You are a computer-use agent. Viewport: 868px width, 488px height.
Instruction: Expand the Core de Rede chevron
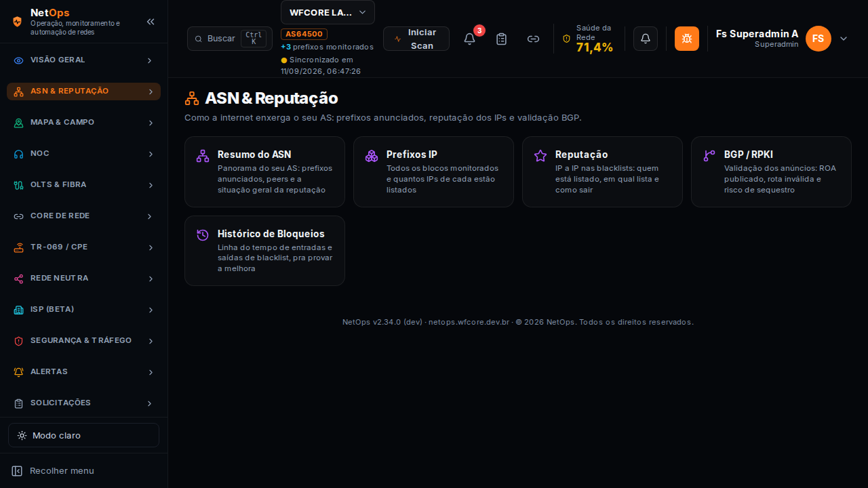150,216
